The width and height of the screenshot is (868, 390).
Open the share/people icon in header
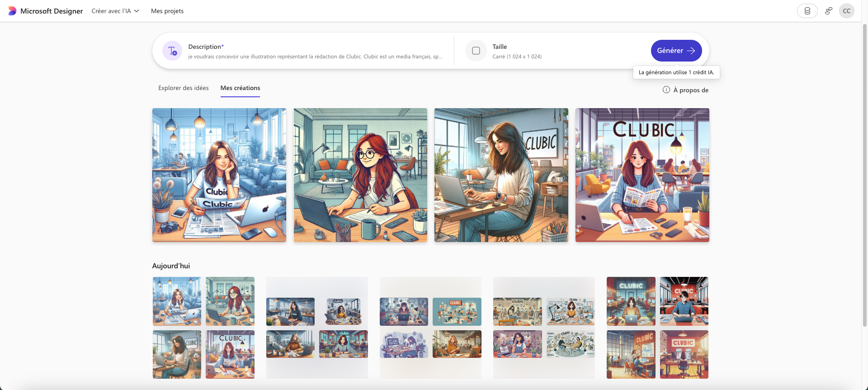[828, 11]
